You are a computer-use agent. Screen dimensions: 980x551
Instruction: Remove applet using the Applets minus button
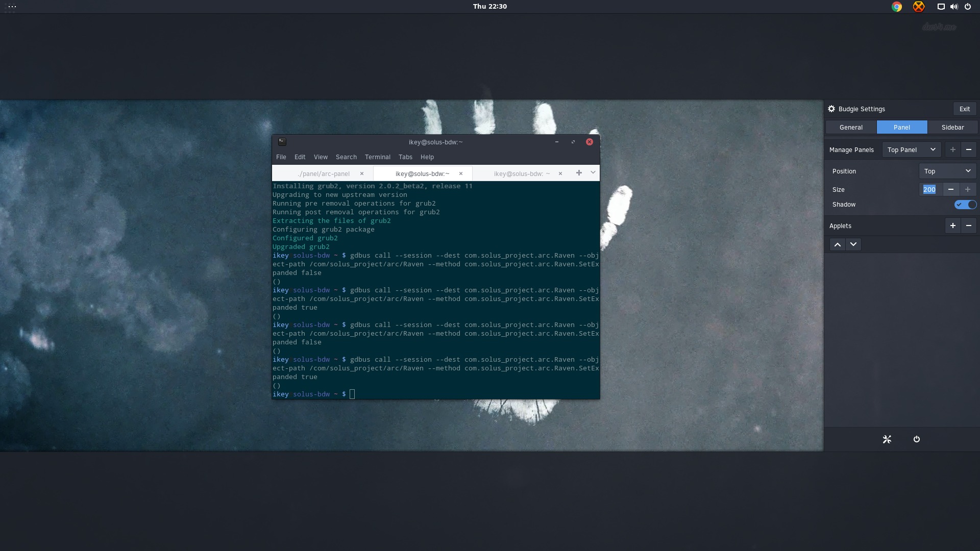coord(969,226)
